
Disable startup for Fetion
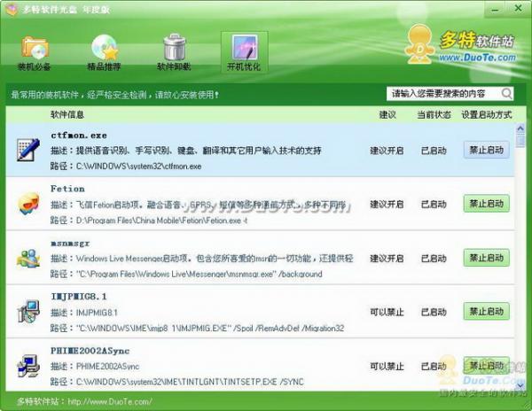[486, 204]
